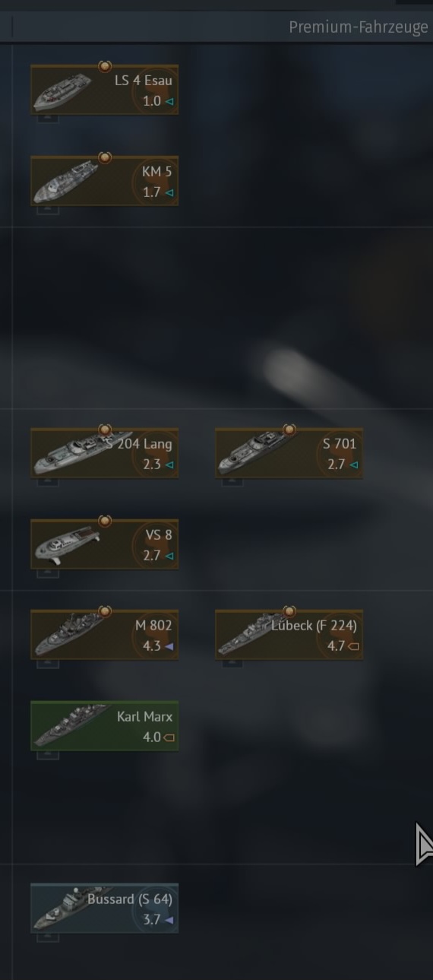Select the KM 5 vehicle card

[x=105, y=181]
